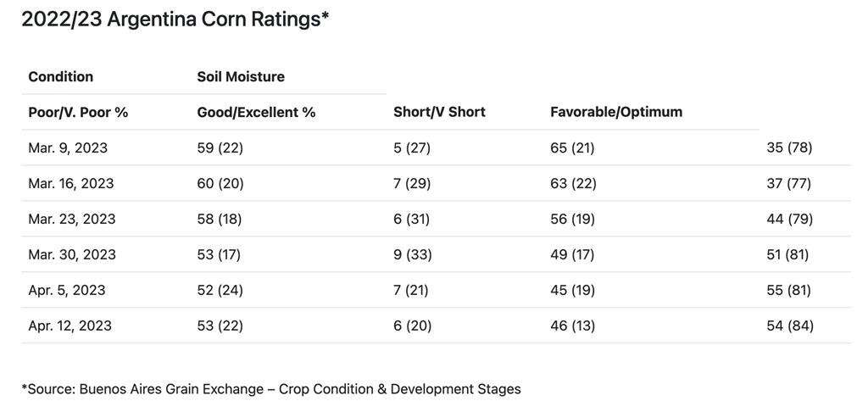Screen dimensions: 868x412
Task: Click the '51 (81)' value cell
Action: pos(788,254)
